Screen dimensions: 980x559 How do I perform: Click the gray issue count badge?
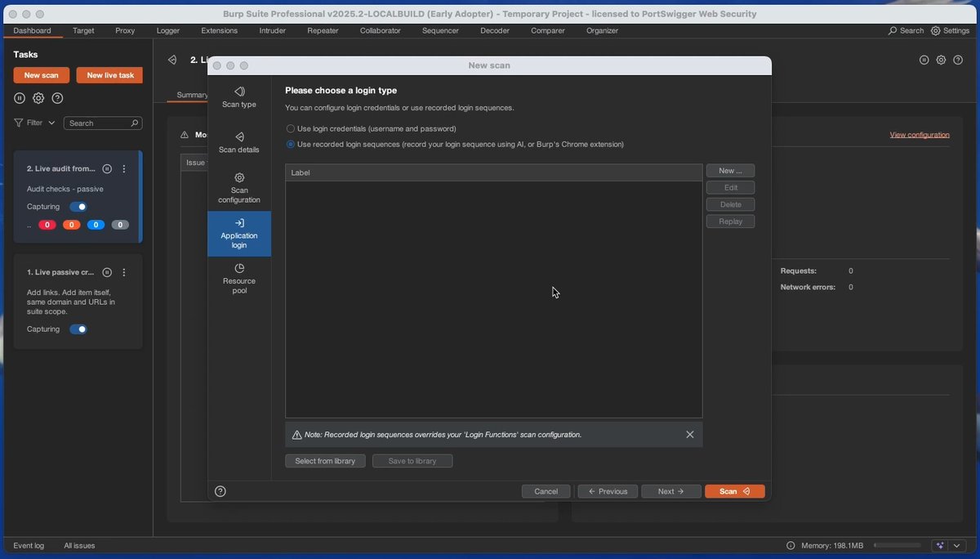point(120,225)
